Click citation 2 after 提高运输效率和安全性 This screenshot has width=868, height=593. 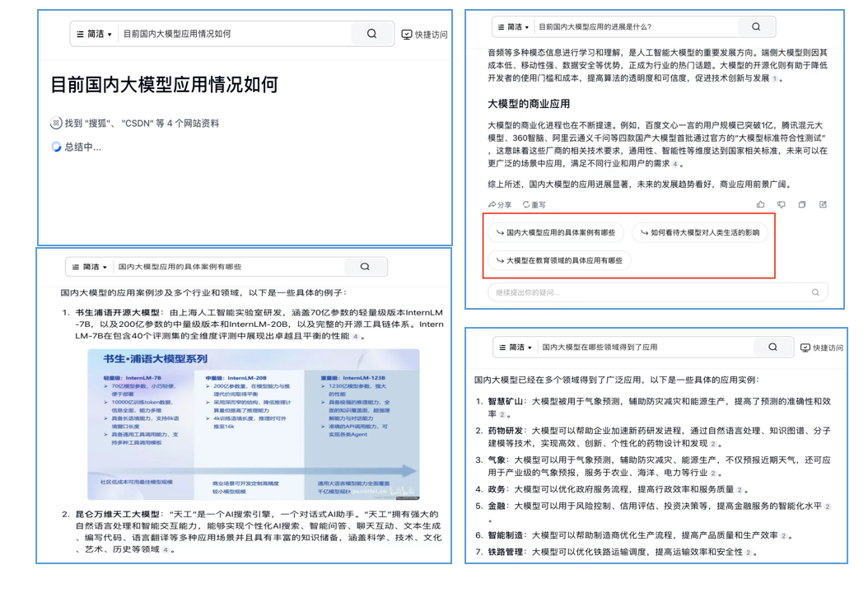748,553
